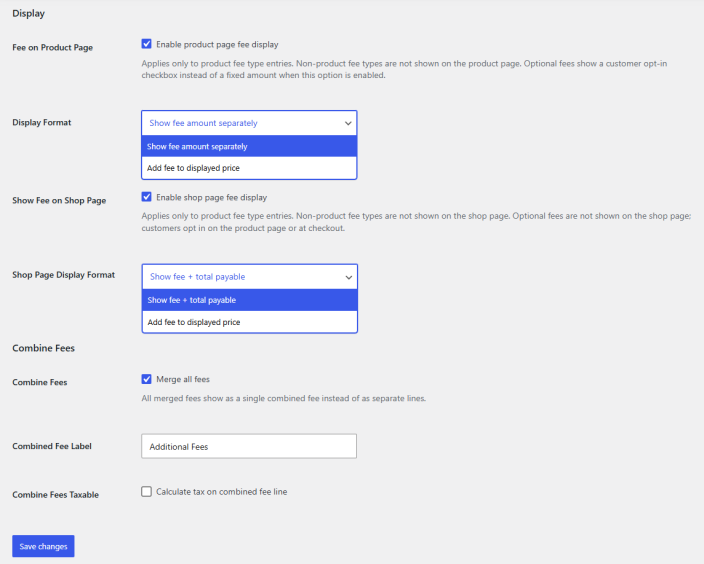
Task: Open the Display Format dropdown
Action: tap(249, 123)
